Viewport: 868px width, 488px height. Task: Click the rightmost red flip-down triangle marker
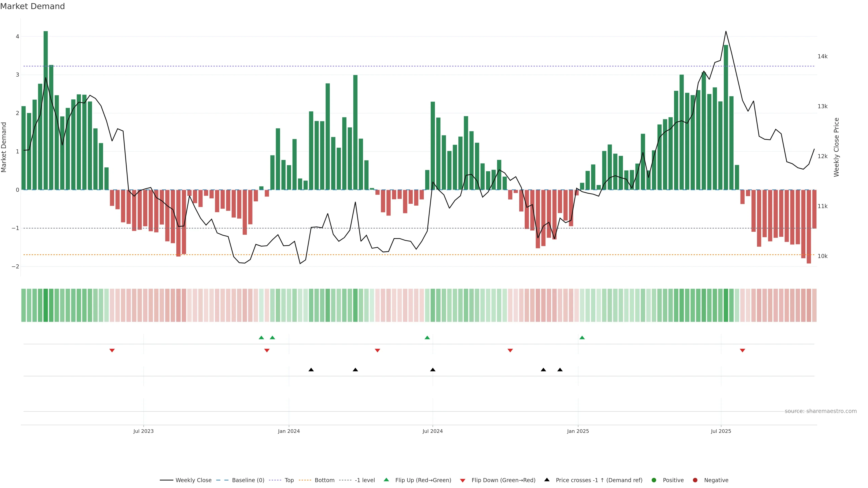tap(742, 351)
